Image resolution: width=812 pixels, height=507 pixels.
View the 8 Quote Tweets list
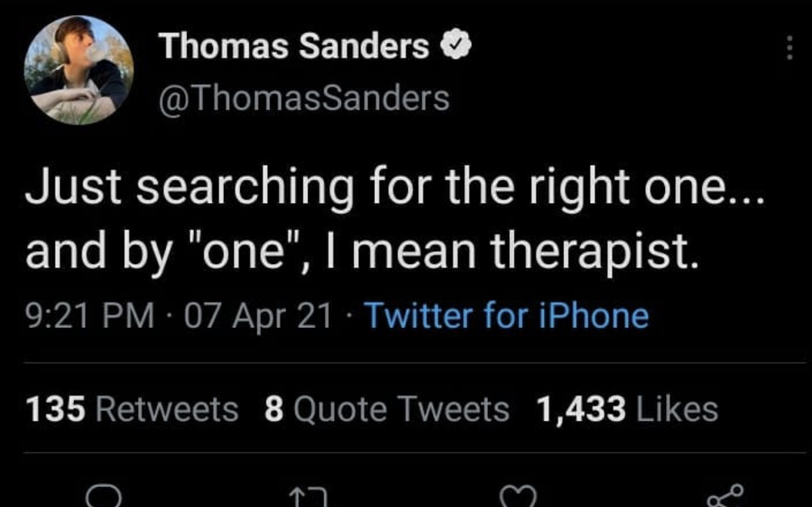tap(387, 409)
